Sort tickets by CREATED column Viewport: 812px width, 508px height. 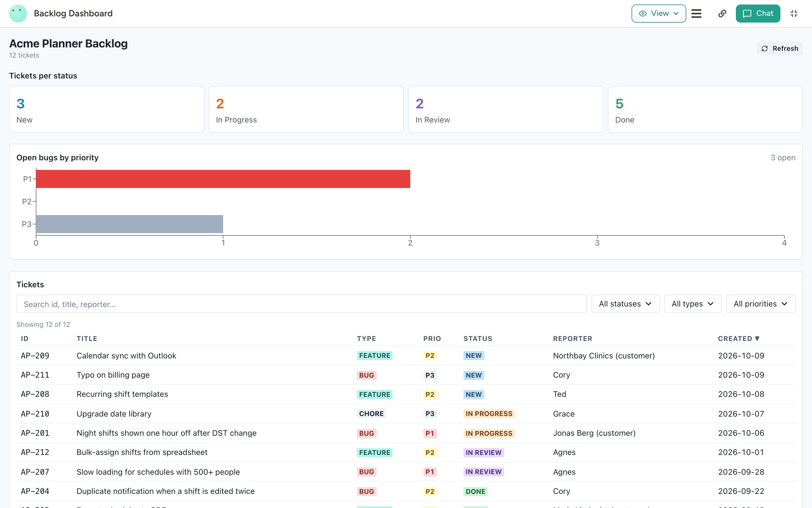pos(738,338)
